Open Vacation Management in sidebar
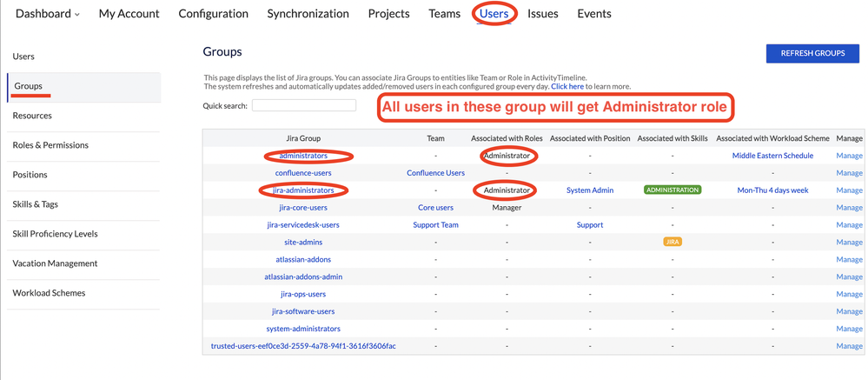The image size is (868, 380). coord(55,263)
